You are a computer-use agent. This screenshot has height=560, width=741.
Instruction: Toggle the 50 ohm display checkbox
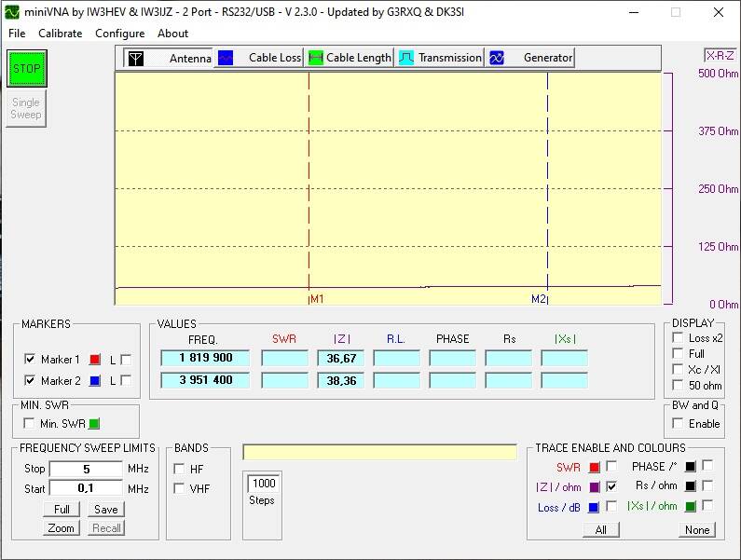679,386
